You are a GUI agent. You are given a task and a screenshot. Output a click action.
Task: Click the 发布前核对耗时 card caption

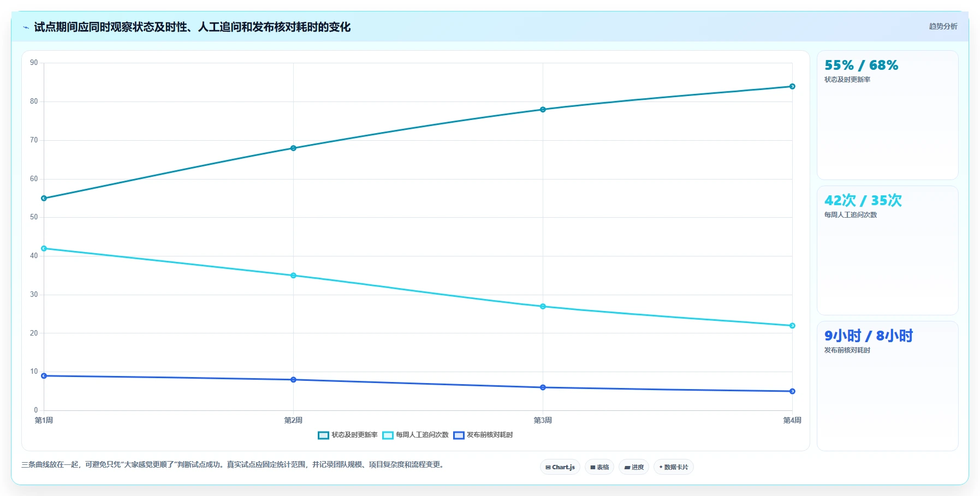(x=847, y=350)
